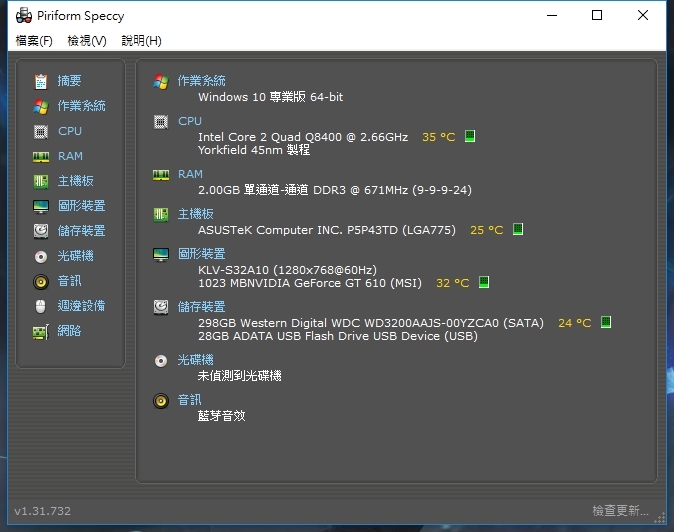Click the CPU heading link in summary
The height and width of the screenshot is (532, 674).
[190, 121]
